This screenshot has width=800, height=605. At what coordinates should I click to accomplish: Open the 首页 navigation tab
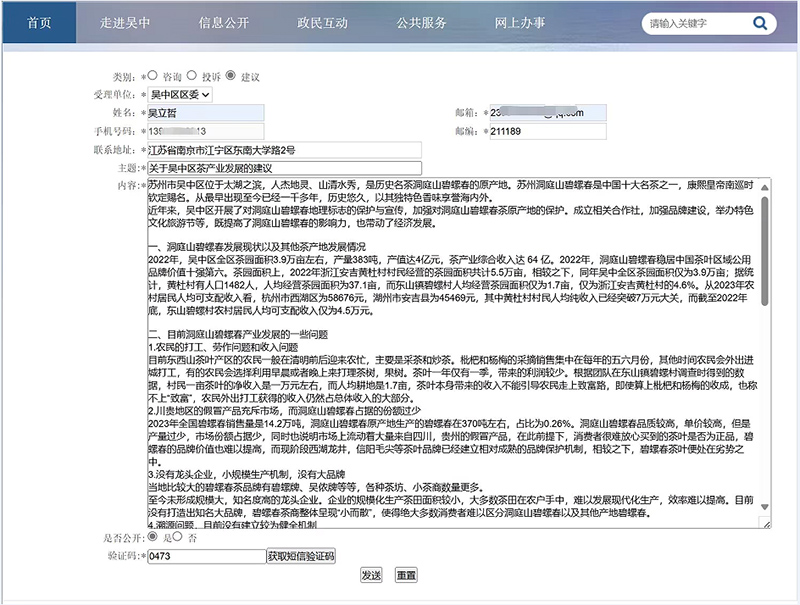[39, 22]
